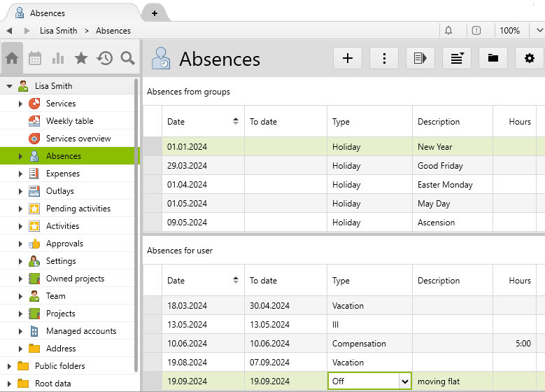545x392 pixels.
Task: Navigate back with the left arrow
Action: tap(9, 31)
